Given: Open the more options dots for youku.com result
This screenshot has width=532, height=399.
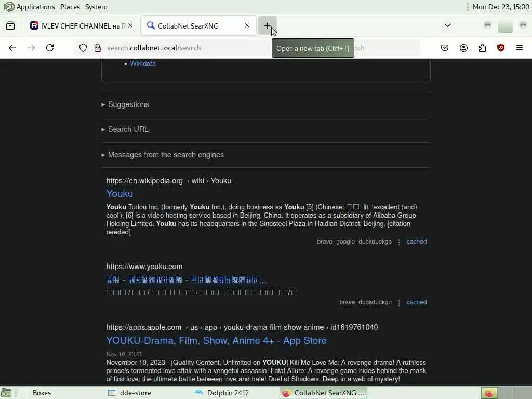Looking at the screenshot, I should point(399,303).
